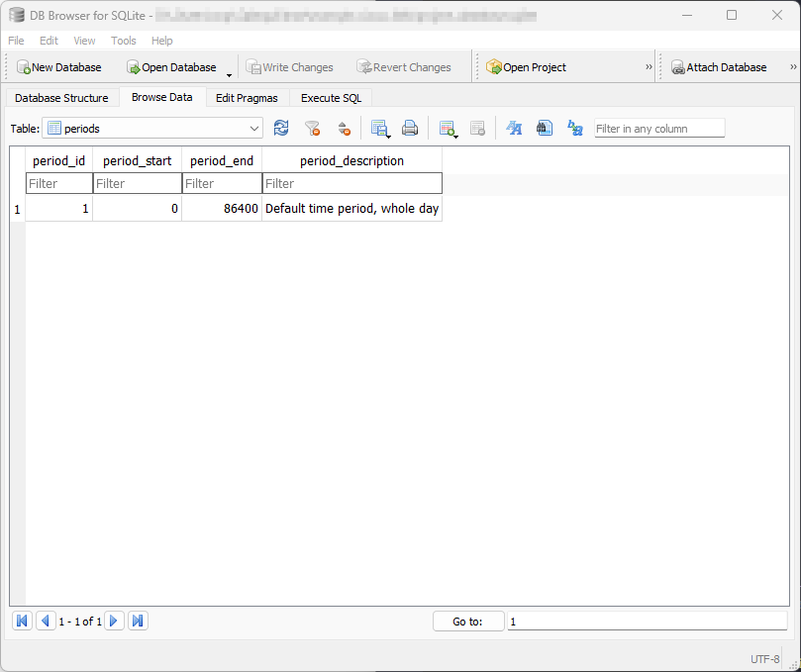The width and height of the screenshot is (801, 672).
Task: Open the Database Structure tab
Action: [61, 98]
